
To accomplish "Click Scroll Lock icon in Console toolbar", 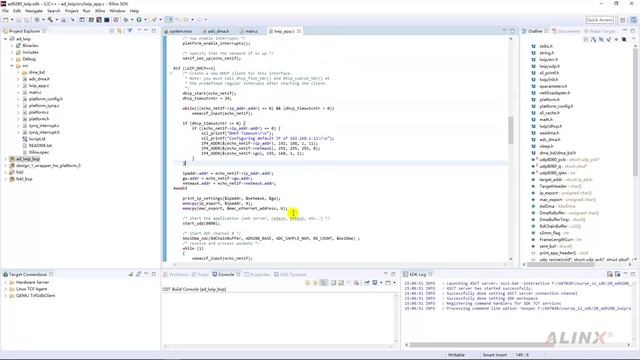I will pyautogui.click(x=341, y=283).
